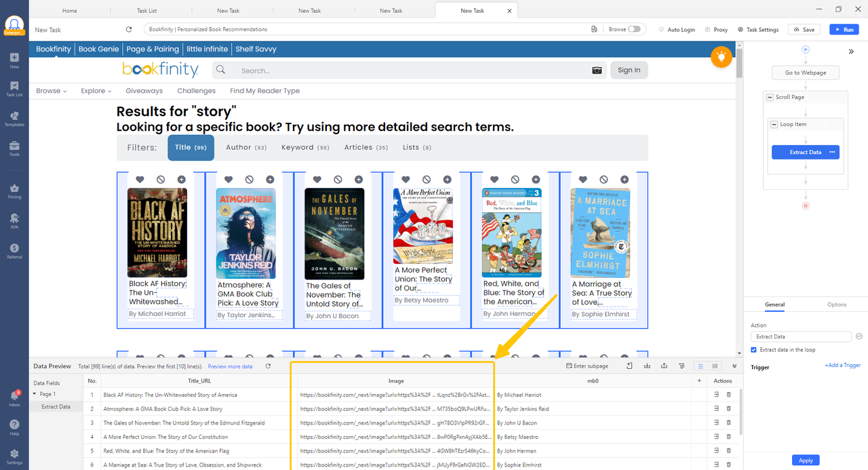Click the orange lightbulb tips icon
The width and height of the screenshot is (868, 470).
[722, 57]
